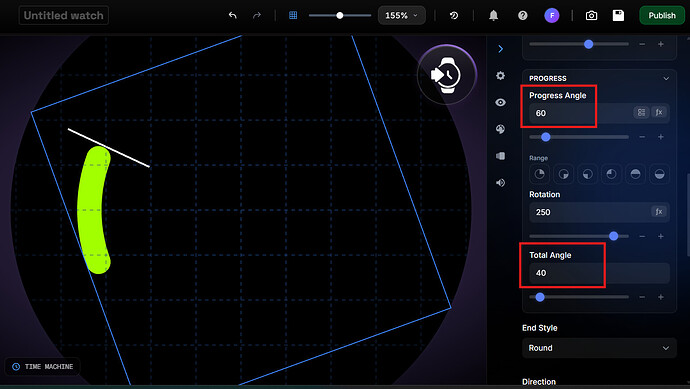The height and width of the screenshot is (389, 690).
Task: Open the color palette sidebar tab
Action: [x=500, y=129]
